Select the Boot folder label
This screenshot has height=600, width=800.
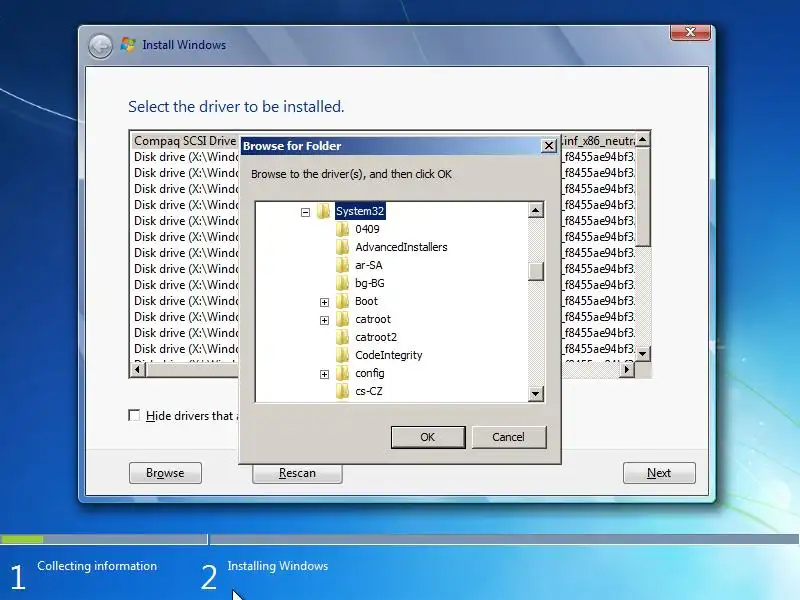pyautogui.click(x=366, y=301)
